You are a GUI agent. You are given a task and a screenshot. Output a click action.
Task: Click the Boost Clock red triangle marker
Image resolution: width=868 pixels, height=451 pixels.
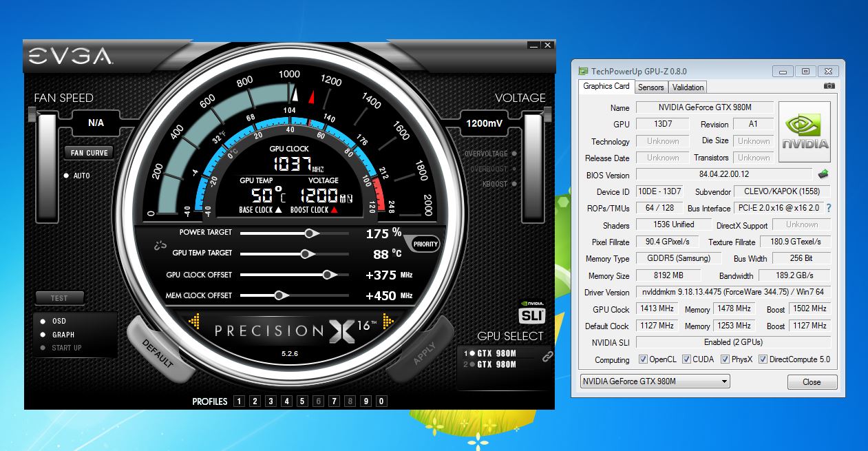click(335, 210)
